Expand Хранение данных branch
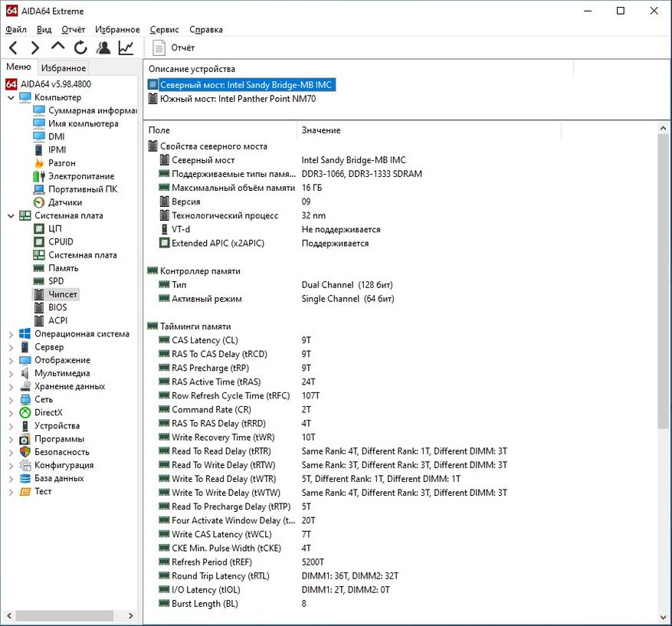Viewport: 672px width, 626px height. (11, 387)
